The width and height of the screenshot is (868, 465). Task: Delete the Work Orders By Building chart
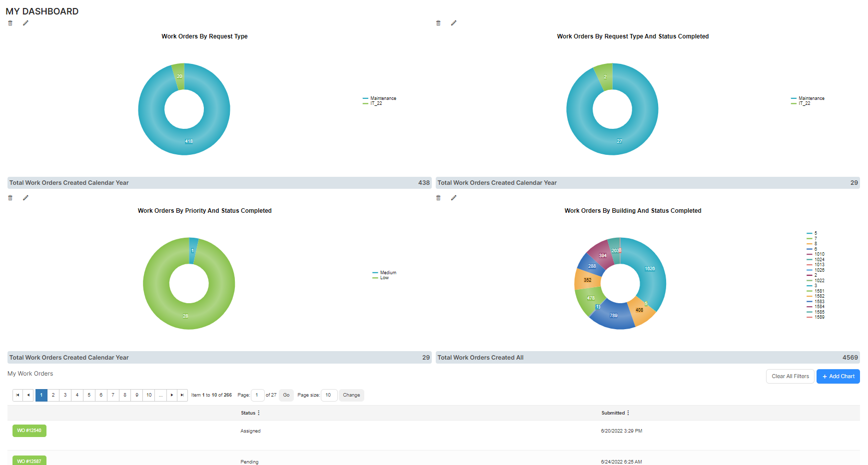pos(438,198)
